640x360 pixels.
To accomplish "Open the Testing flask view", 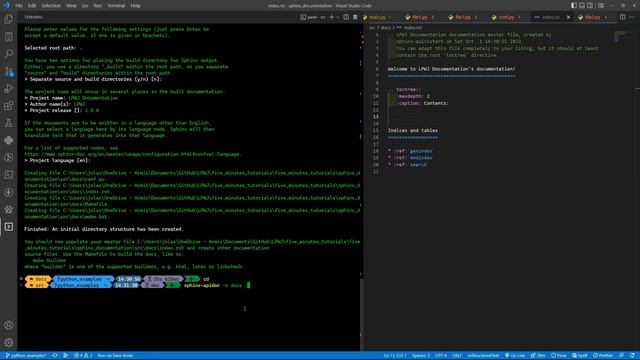I will coord(9,123).
